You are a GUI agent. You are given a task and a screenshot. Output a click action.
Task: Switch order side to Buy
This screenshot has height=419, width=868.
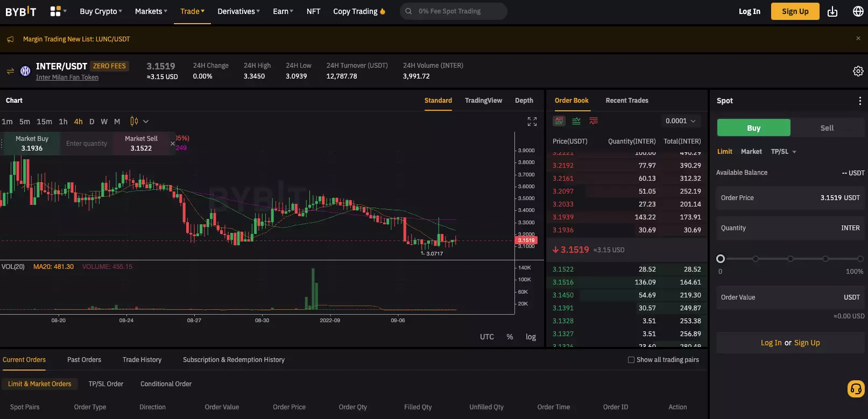pos(753,128)
